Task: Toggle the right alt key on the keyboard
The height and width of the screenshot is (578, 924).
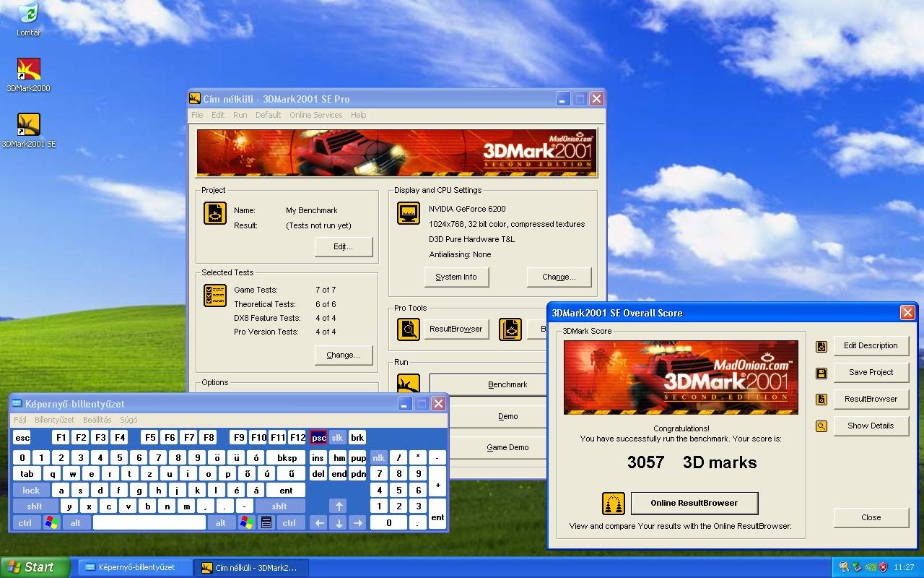Action: pyautogui.click(x=221, y=522)
